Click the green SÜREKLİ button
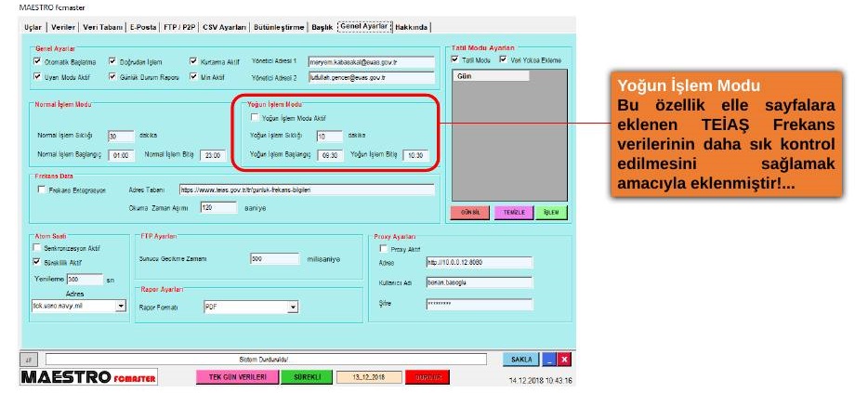Viewport: 868px width, 393px height. (309, 377)
